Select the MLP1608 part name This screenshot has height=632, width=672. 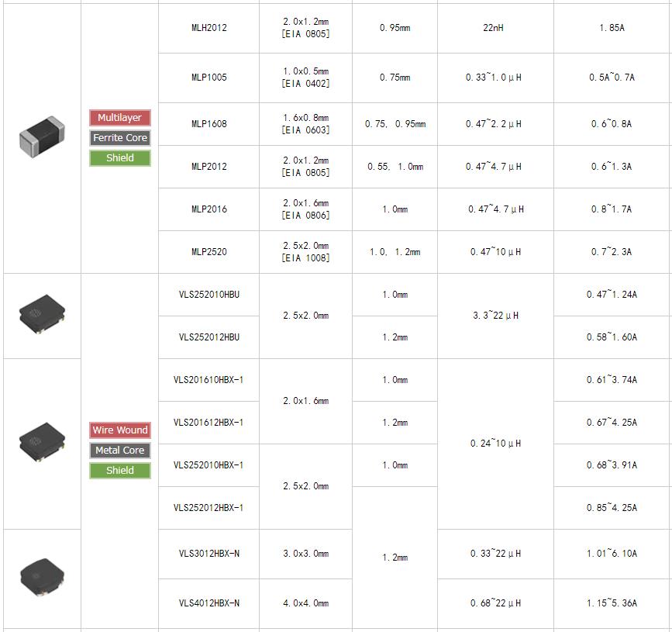pyautogui.click(x=209, y=124)
